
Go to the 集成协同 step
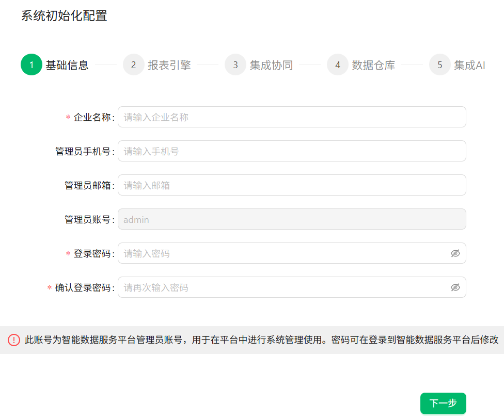(271, 65)
